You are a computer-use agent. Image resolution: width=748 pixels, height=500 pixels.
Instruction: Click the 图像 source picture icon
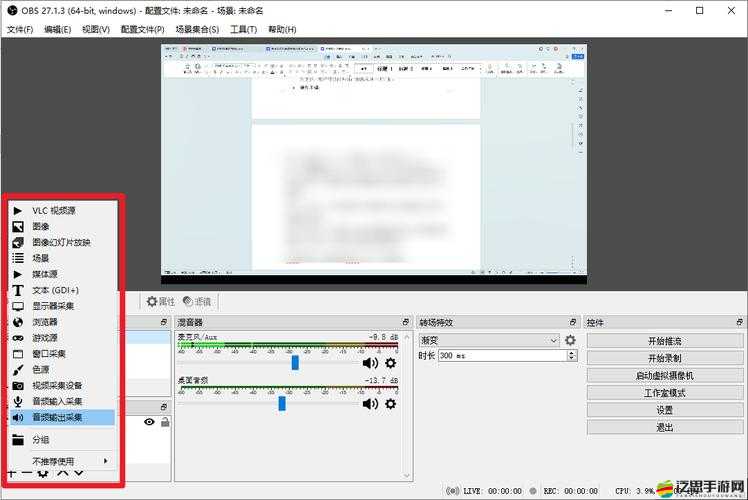click(17, 226)
